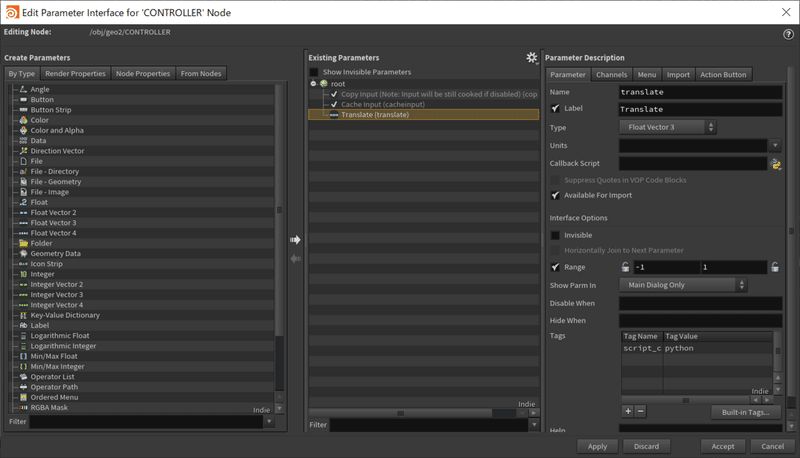The height and width of the screenshot is (458, 800).
Task: Choose File - Geometry parameter type
Action: pos(56,182)
